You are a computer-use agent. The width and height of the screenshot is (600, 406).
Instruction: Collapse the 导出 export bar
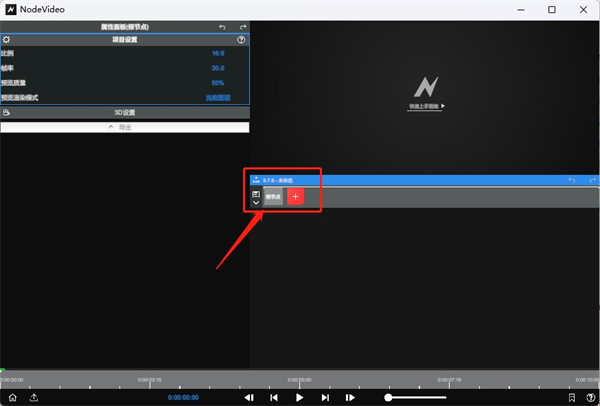point(125,127)
